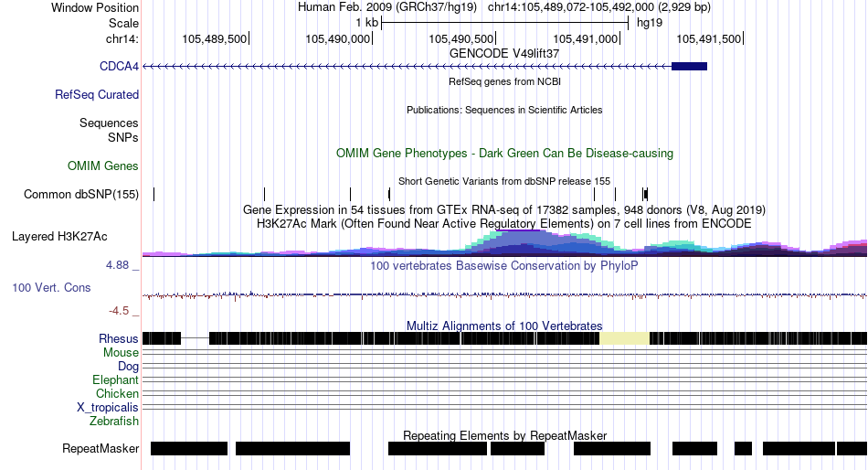Click RepeatMasker block beneath the yellow Rhesus gap
Image resolution: width=868 pixels, height=470 pixels.
click(612, 448)
